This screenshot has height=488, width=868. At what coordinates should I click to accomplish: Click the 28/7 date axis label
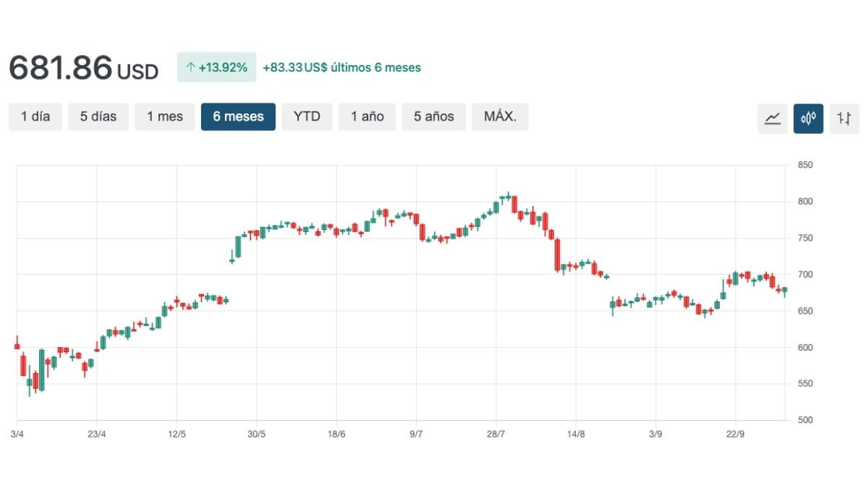(x=495, y=435)
